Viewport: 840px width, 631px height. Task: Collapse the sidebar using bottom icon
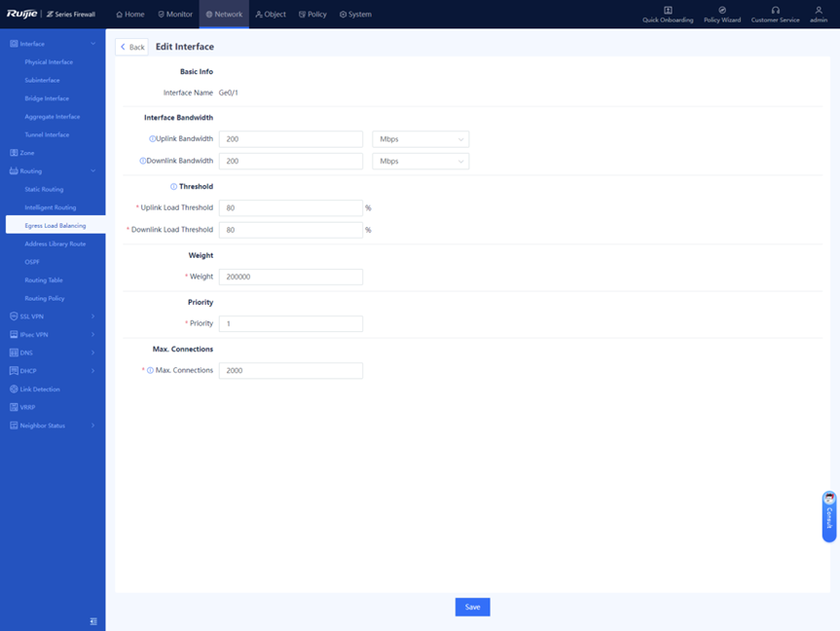tap(93, 621)
